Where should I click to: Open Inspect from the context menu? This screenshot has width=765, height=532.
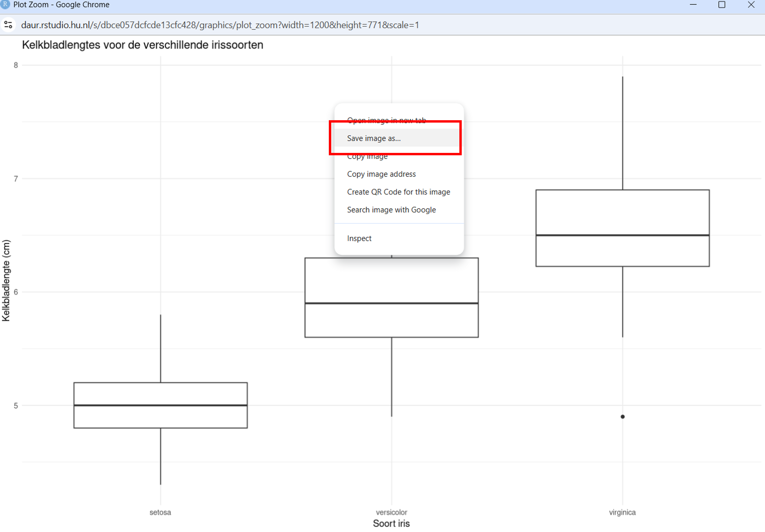point(359,238)
